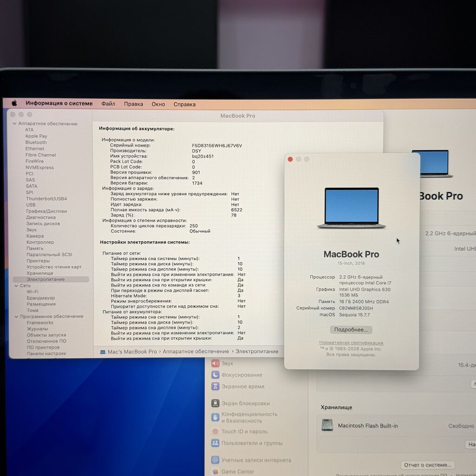Select Контроллер in the sidebar
Image resolution: width=476 pixels, height=476 pixels.
[40, 242]
